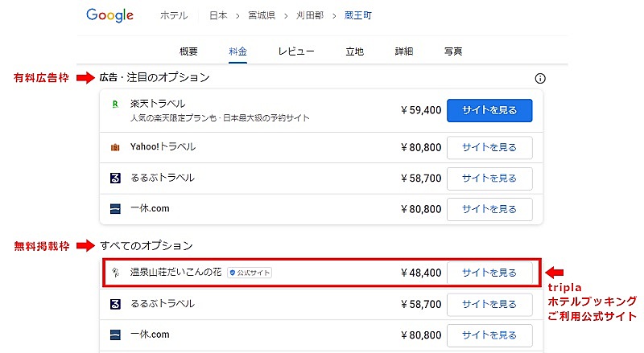Click the ¥80,800 price for Yahoo!トラベル
644x353 pixels.
tap(421, 147)
